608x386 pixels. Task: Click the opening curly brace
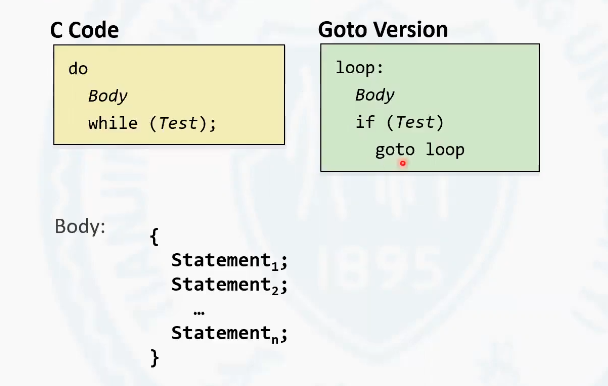point(154,237)
